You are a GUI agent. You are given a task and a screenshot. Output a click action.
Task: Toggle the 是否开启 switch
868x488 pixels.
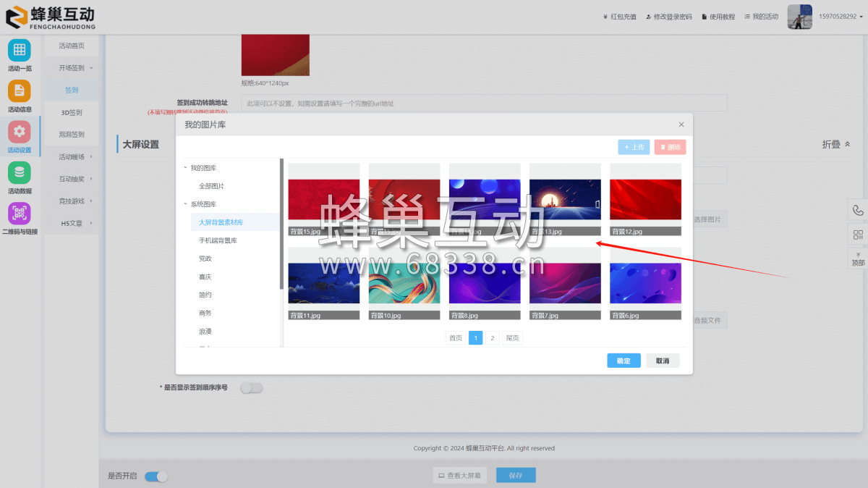click(x=156, y=476)
